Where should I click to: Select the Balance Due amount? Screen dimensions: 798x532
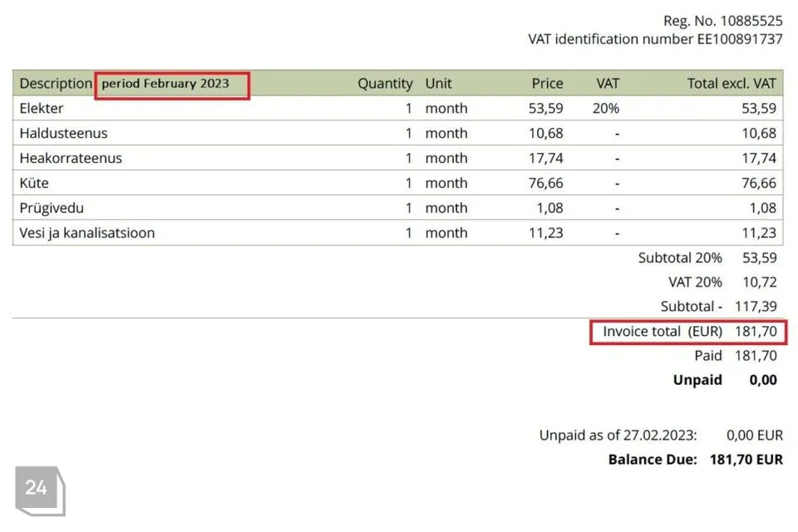click(x=746, y=460)
